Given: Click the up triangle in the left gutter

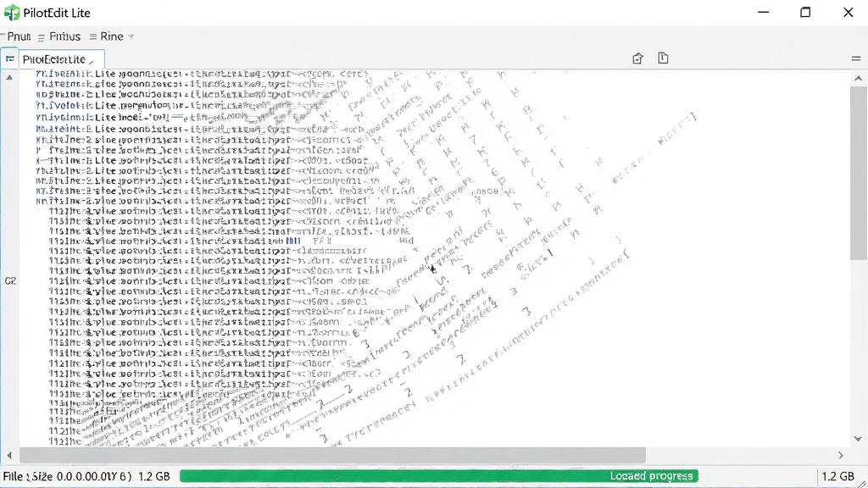Looking at the screenshot, I should (9, 78).
